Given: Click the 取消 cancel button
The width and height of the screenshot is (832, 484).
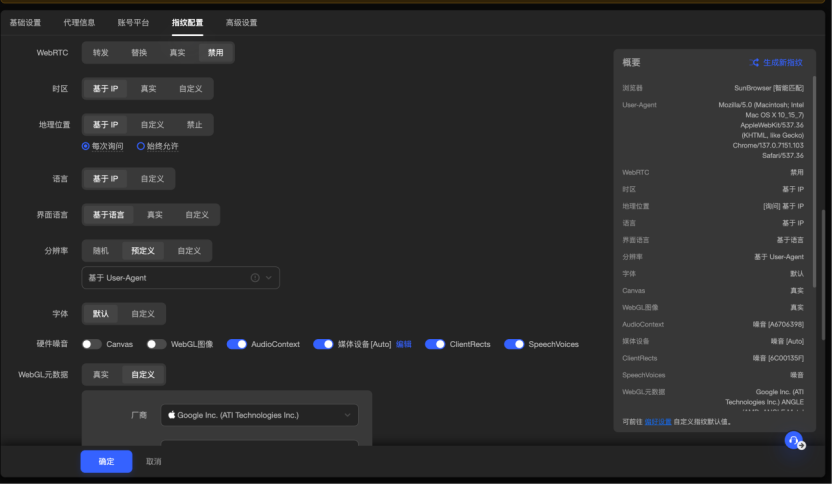Looking at the screenshot, I should click(x=153, y=461).
